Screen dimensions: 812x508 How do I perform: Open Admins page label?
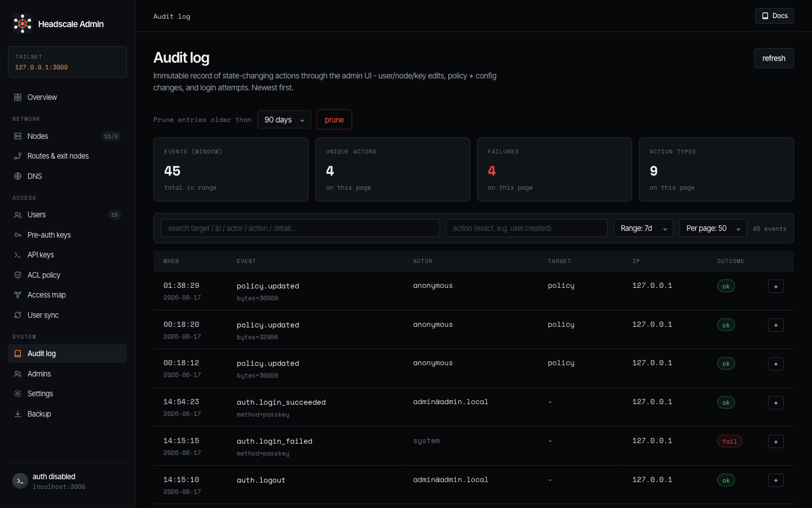[x=39, y=374]
